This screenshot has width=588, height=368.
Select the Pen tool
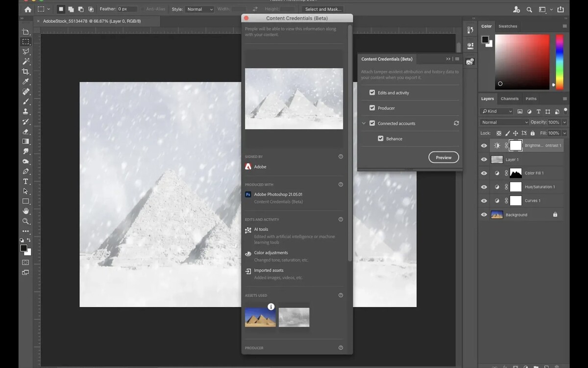click(x=26, y=171)
